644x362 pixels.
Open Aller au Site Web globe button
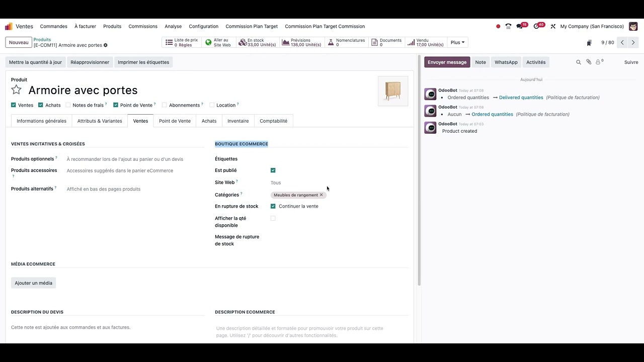pos(219,43)
